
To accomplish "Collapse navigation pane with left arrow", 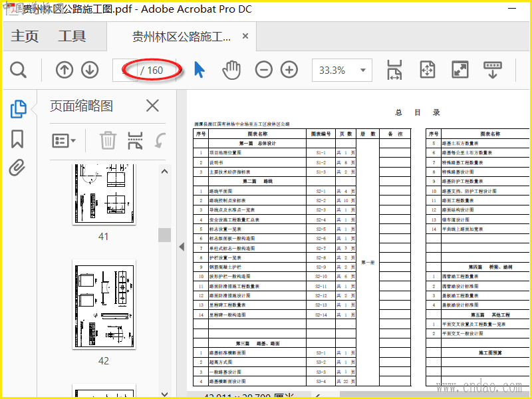I will [x=181, y=247].
